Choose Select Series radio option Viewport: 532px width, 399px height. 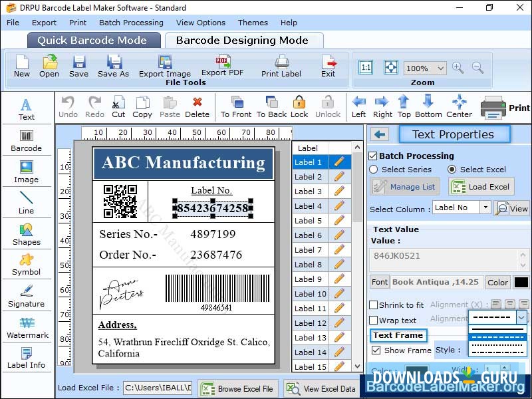[374, 170]
